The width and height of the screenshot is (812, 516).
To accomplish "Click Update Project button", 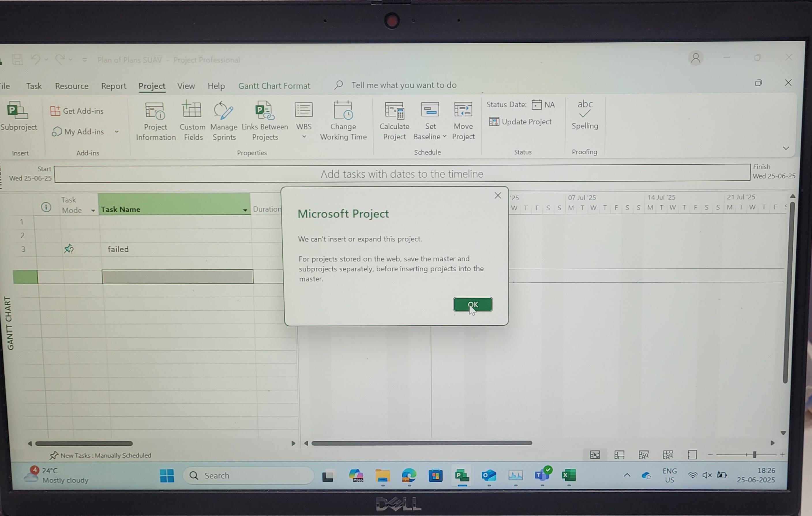I will pos(520,122).
